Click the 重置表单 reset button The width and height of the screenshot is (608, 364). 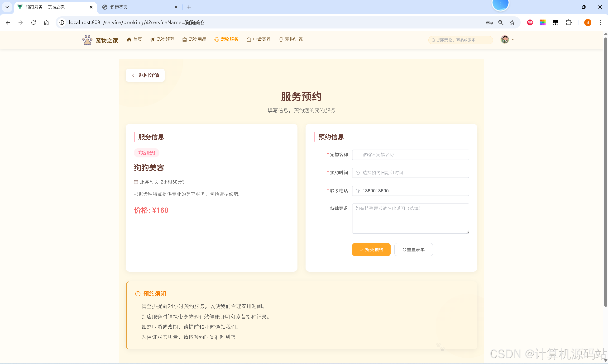point(413,250)
